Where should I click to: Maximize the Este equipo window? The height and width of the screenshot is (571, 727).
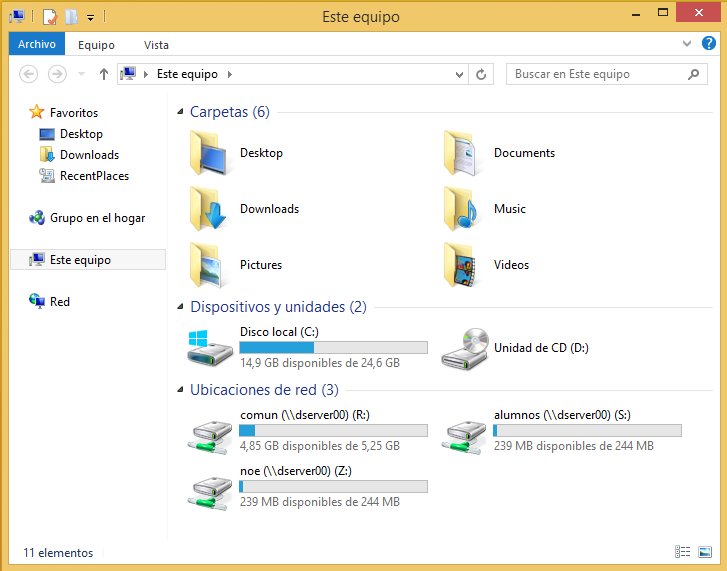pyautogui.click(x=663, y=13)
